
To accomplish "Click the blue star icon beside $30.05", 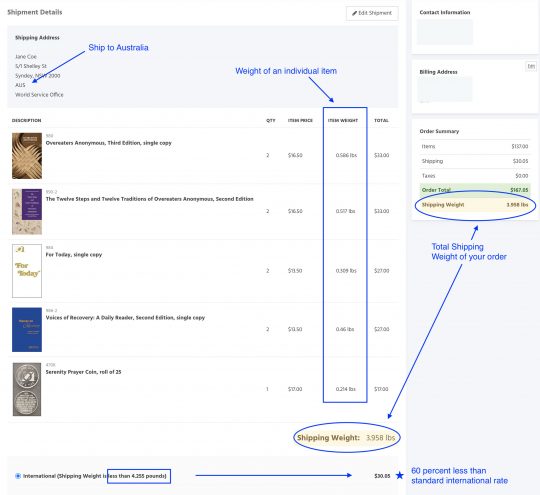I will click(399, 476).
